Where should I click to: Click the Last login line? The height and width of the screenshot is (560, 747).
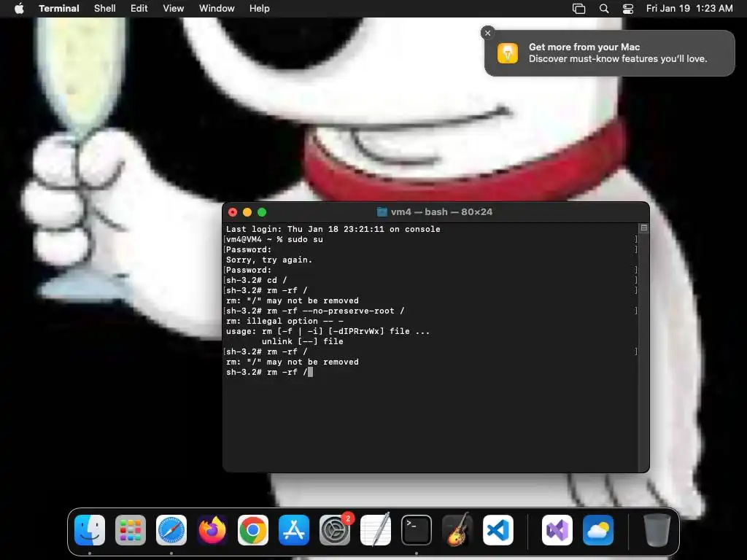333,229
